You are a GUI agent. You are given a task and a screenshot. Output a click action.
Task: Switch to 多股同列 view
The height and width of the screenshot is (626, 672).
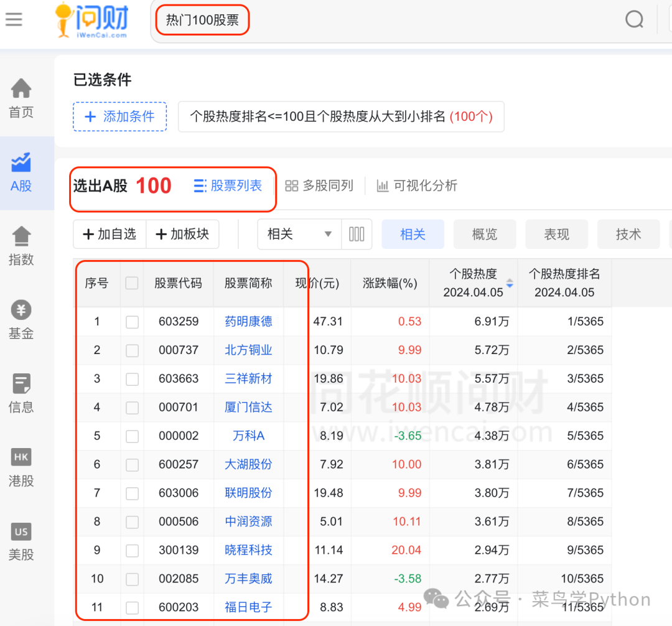[x=319, y=185]
